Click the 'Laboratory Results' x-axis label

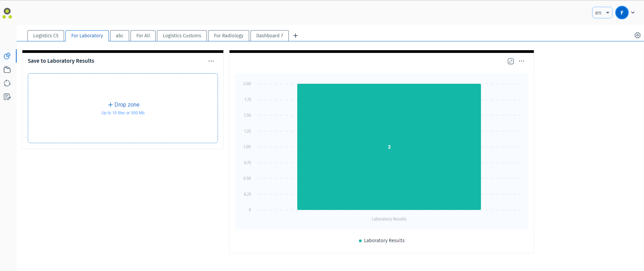tap(389, 219)
